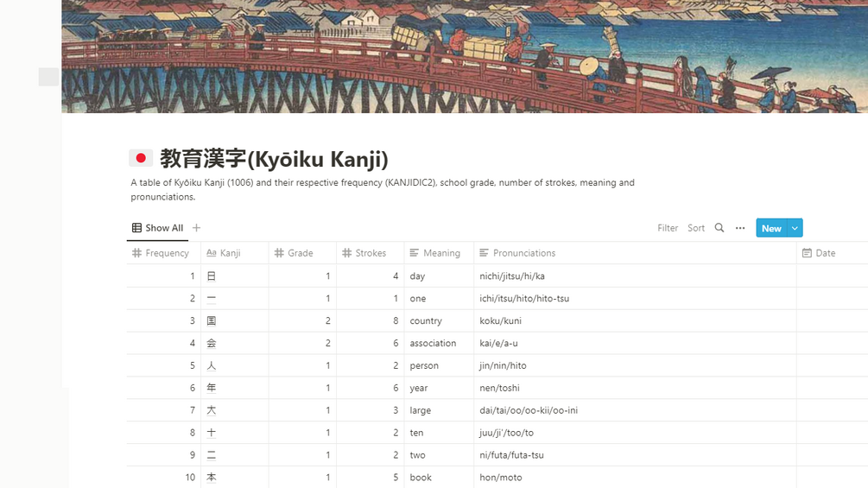Select the 'hon/moto' pronunciation cell
Viewport: 868px width, 488px height.
[635, 478]
